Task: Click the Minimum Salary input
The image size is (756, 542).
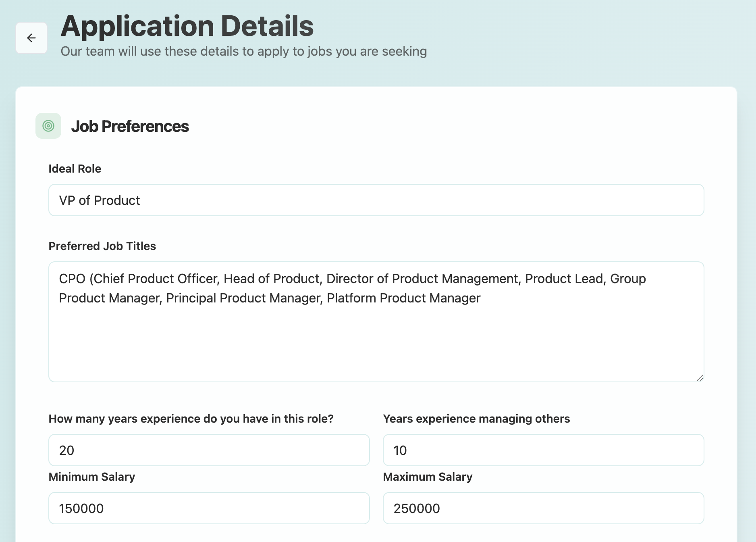Action: (209, 508)
